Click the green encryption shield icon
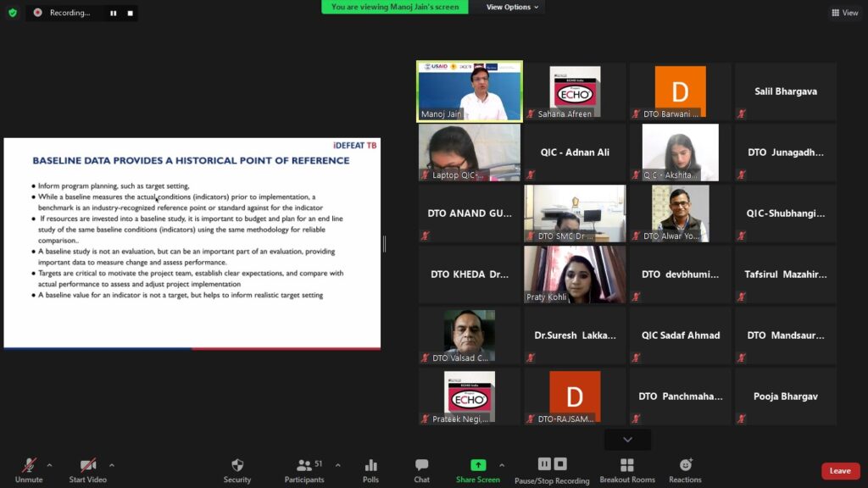868x488 pixels. pyautogui.click(x=13, y=13)
